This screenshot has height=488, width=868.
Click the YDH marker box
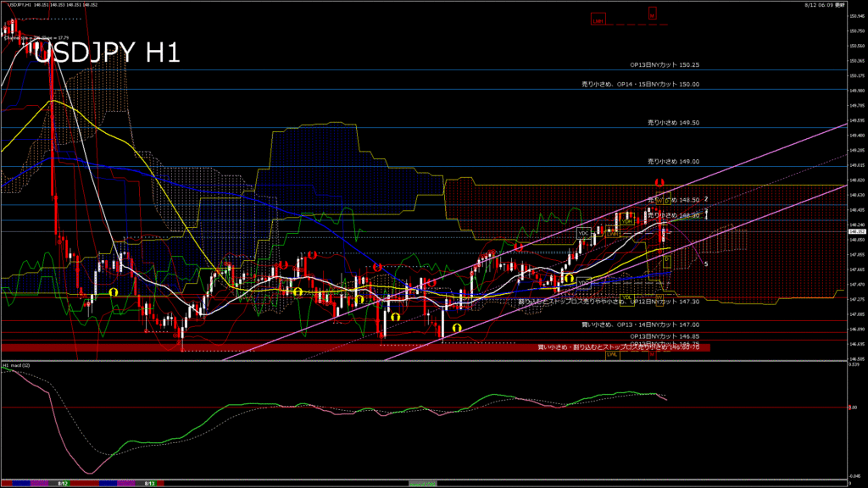[626, 219]
